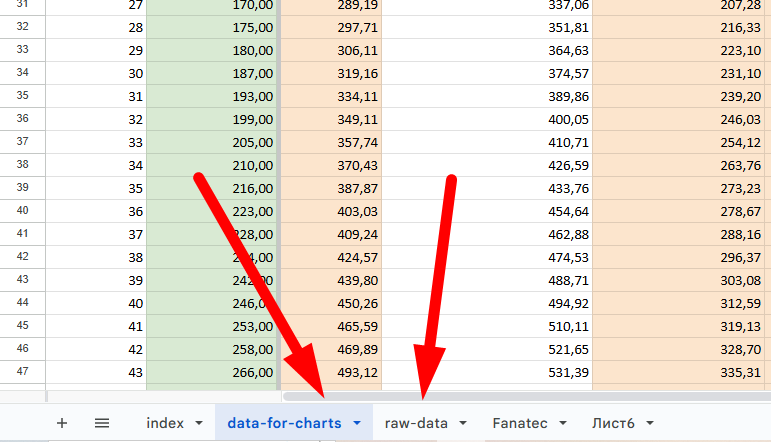The width and height of the screenshot is (771, 442).
Task: Open the Лист6 sheet tab
Action: [x=613, y=423]
